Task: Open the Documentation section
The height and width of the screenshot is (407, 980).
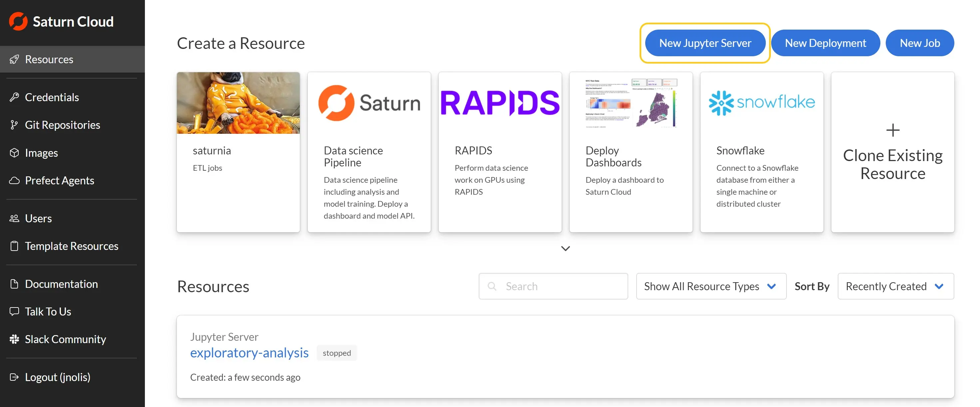Action: [x=61, y=284]
